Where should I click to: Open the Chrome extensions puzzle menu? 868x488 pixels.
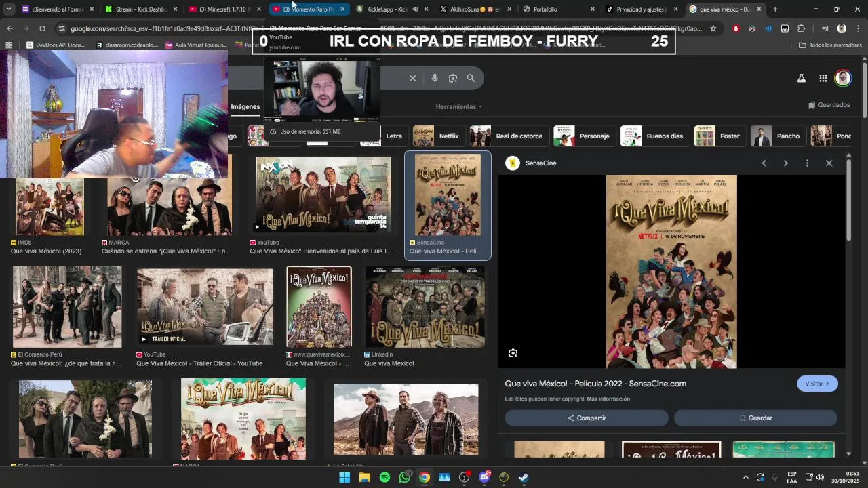802,28
